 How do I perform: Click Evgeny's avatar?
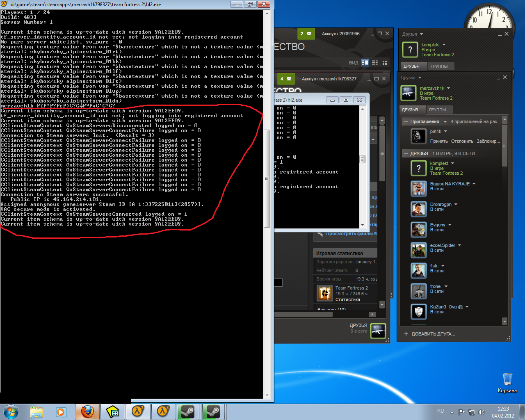[x=419, y=230]
